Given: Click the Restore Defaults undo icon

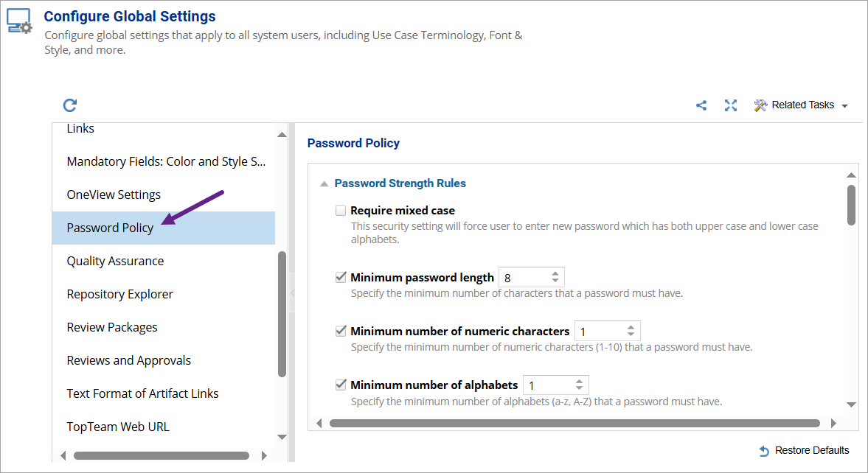Looking at the screenshot, I should coord(764,451).
